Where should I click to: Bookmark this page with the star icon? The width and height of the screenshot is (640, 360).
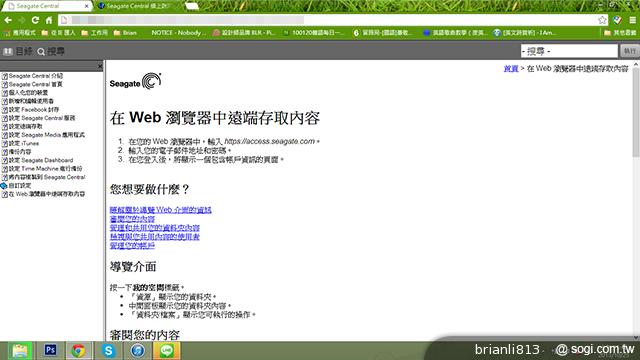click(x=602, y=20)
